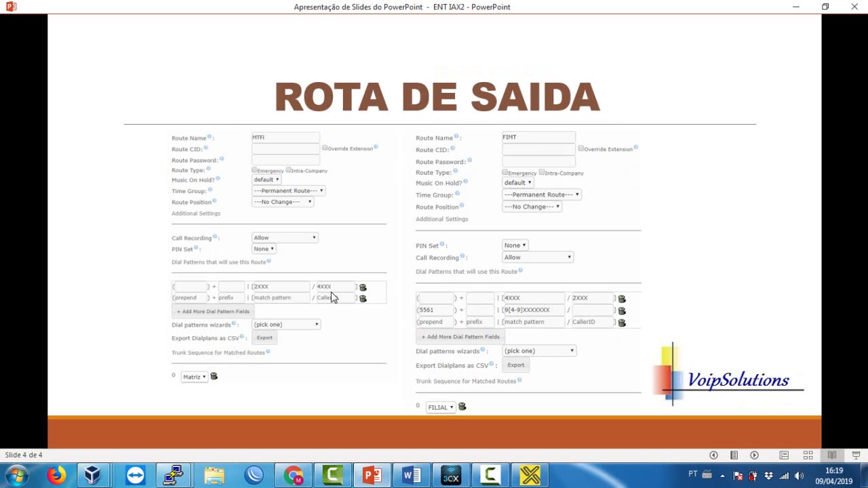Viewport: 868px width, 488px height.
Task: Click the Route Name field containing MTFi
Action: (x=285, y=138)
